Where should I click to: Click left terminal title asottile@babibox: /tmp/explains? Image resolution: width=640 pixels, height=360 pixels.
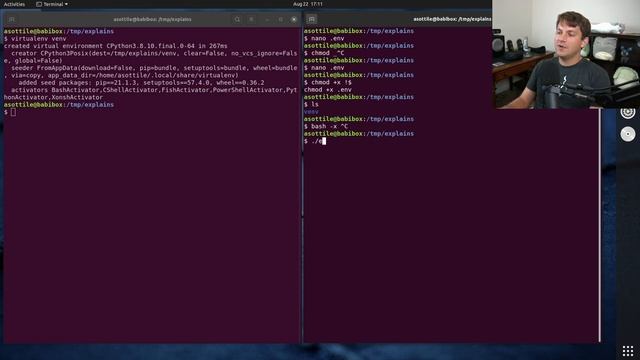tap(152, 19)
